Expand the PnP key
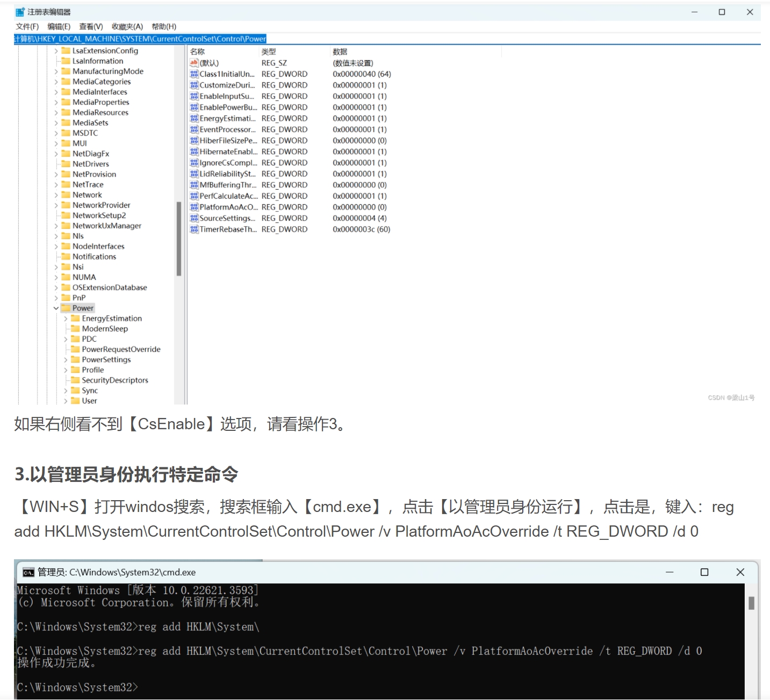 [x=56, y=298]
